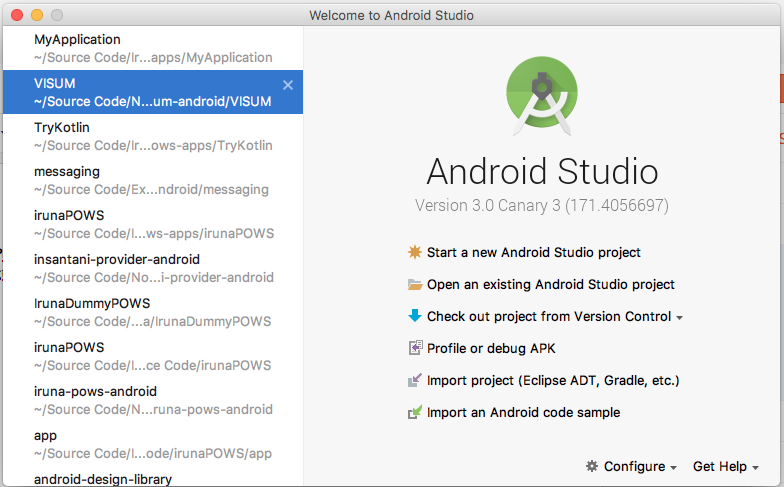Image resolution: width=784 pixels, height=487 pixels.
Task: Expand the Check out from Version Control dropdown
Action: click(x=680, y=317)
